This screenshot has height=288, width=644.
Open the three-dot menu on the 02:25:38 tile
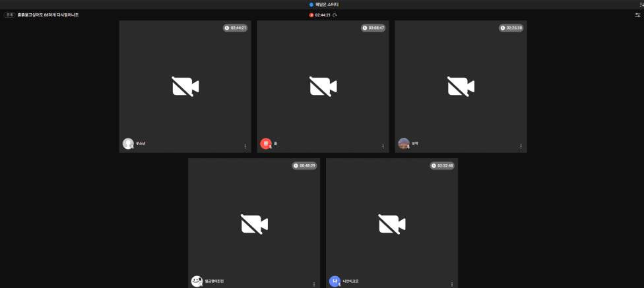tap(521, 146)
